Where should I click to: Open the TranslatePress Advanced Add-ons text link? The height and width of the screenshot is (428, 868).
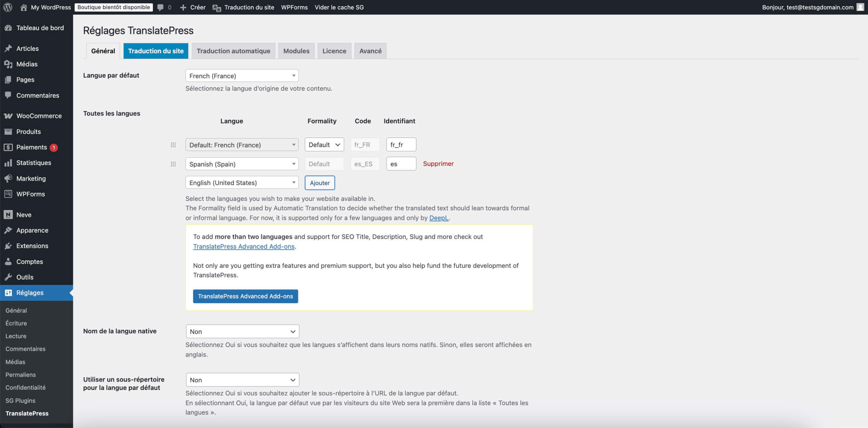(x=244, y=246)
